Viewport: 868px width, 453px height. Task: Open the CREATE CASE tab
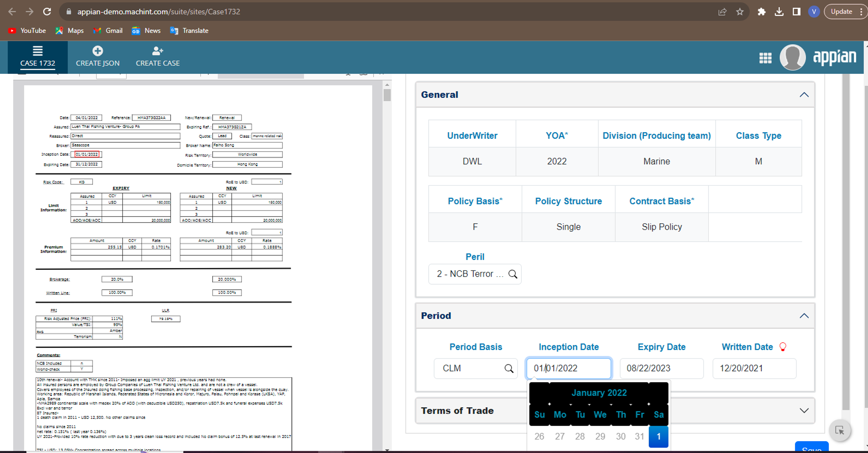pyautogui.click(x=158, y=57)
